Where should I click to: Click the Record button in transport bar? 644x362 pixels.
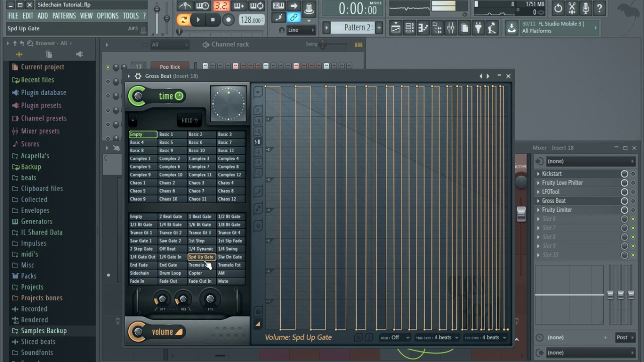pyautogui.click(x=228, y=20)
